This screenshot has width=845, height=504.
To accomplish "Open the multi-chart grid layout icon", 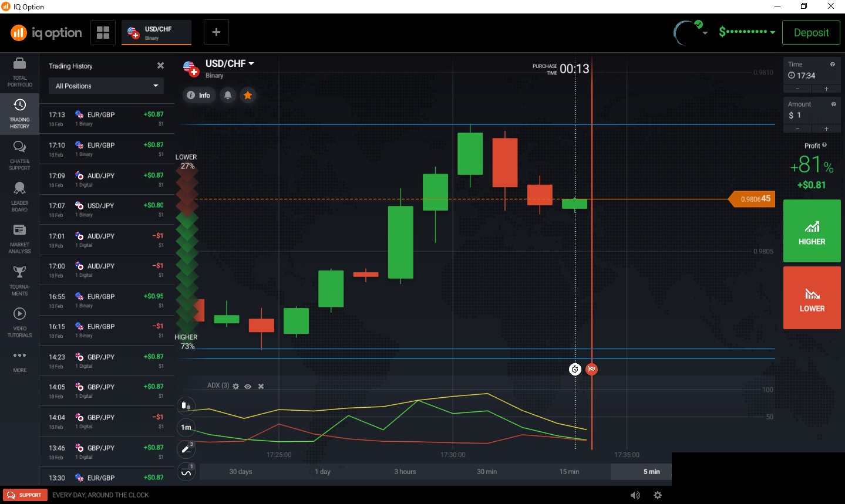I will click(103, 32).
